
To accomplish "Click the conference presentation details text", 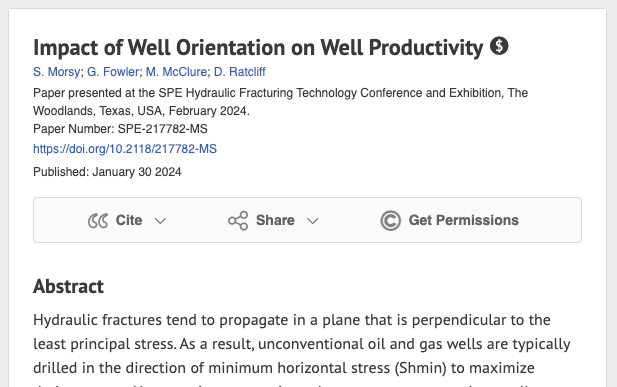I will [x=281, y=102].
